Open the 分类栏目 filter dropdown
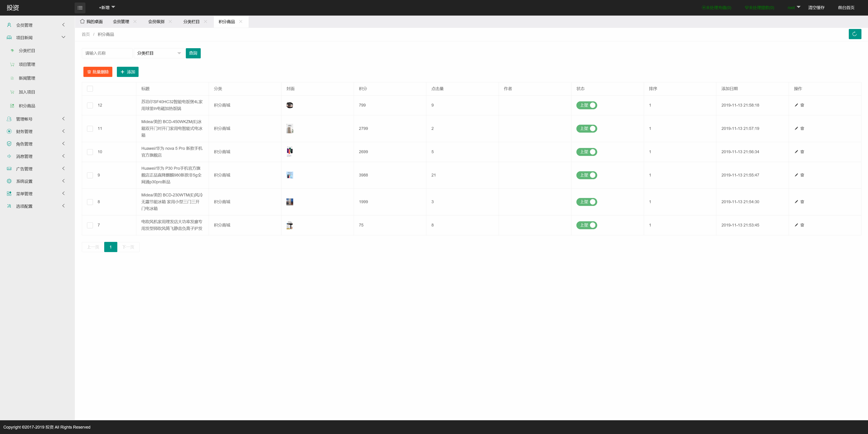 [159, 53]
